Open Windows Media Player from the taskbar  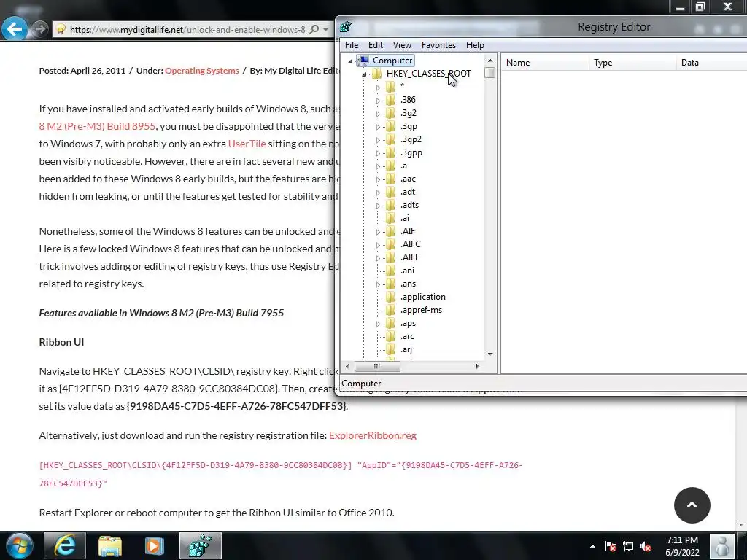(x=154, y=545)
